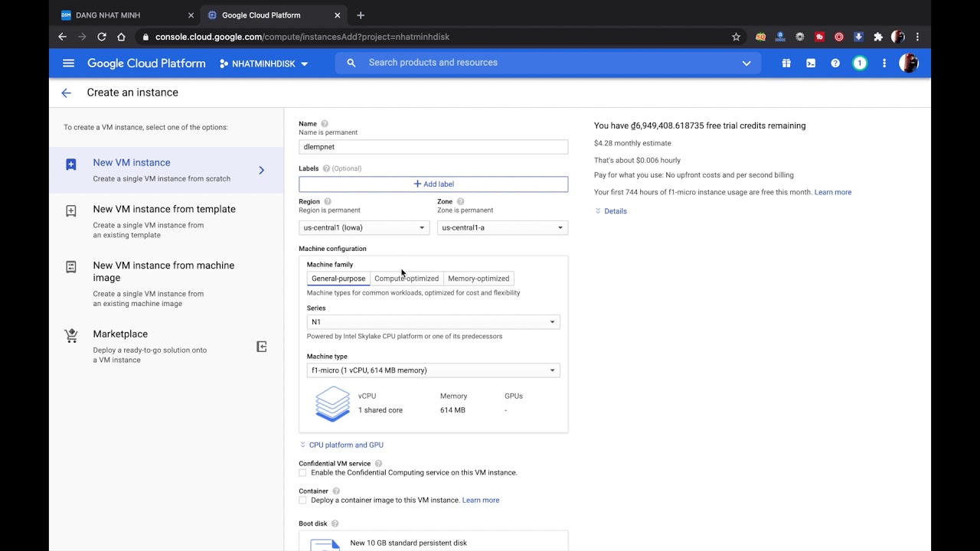The height and width of the screenshot is (551, 980).
Task: Open the free trial gift icon
Action: [786, 64]
